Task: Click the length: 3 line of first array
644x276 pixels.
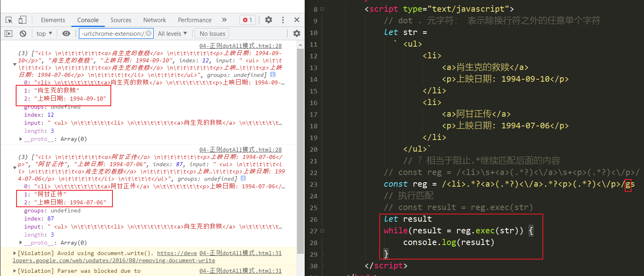Action: pos(39,131)
